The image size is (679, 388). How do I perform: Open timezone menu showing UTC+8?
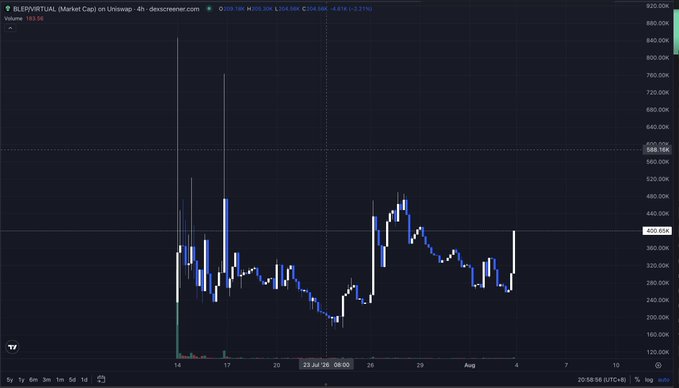601,380
